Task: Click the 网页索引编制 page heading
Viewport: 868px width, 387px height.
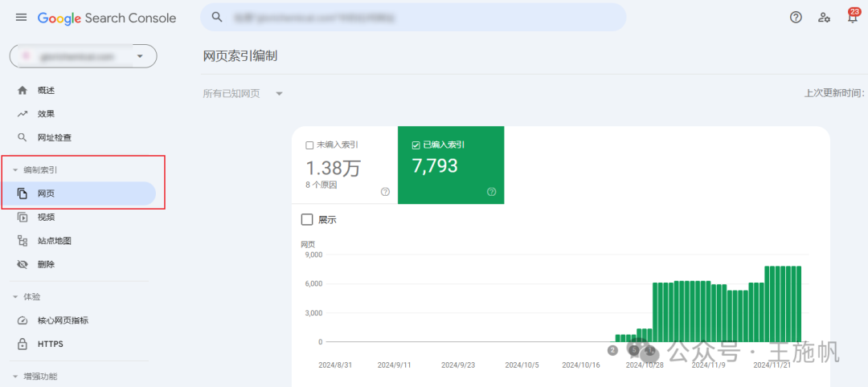Action: tap(240, 56)
